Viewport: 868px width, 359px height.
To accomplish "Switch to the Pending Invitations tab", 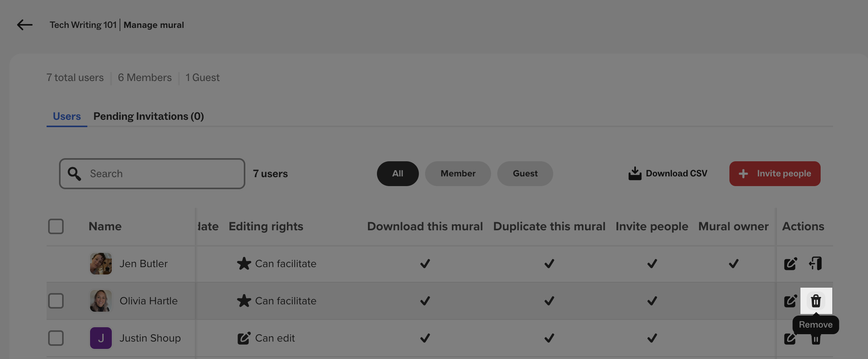I will [148, 116].
